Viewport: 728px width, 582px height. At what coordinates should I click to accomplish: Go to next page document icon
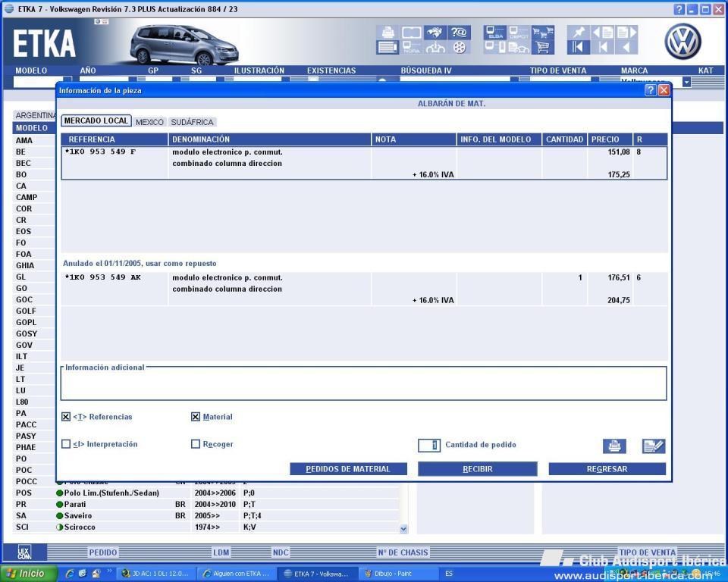pos(626,33)
